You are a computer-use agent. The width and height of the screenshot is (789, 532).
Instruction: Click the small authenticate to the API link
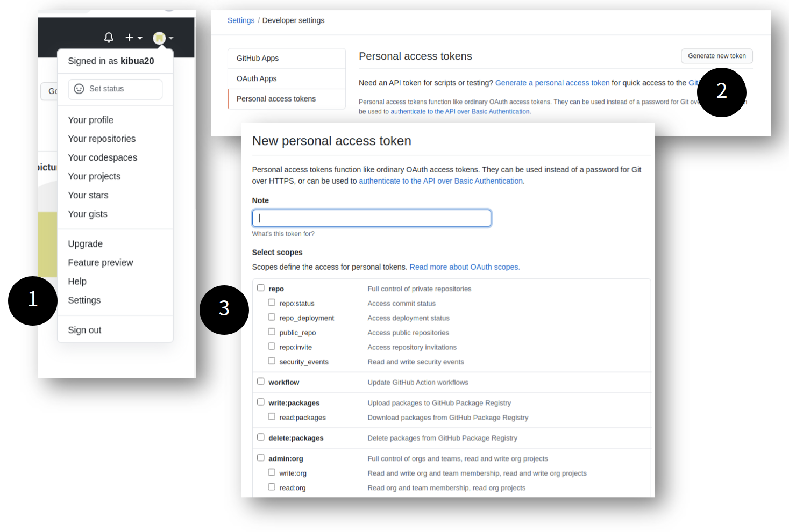click(460, 112)
